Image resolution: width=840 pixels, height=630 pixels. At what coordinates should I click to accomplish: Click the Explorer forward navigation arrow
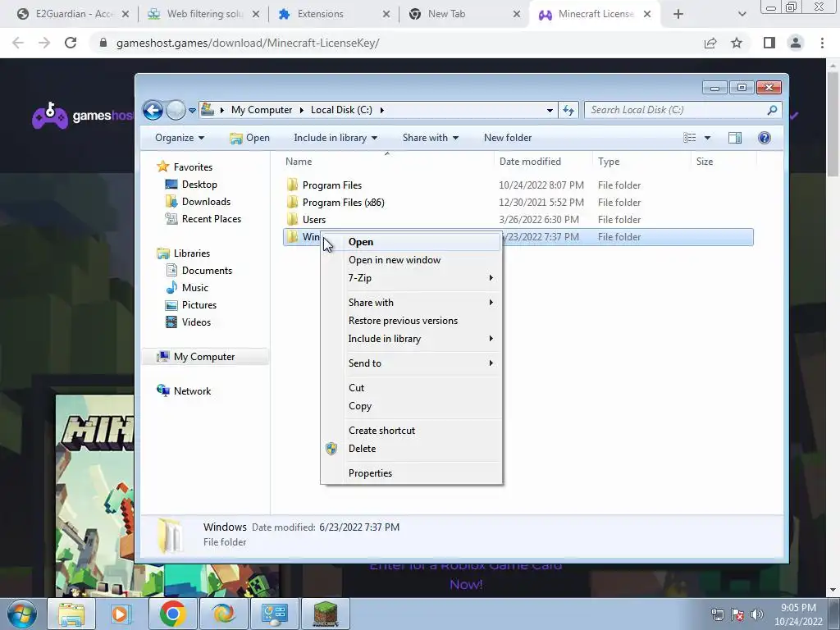tap(176, 111)
